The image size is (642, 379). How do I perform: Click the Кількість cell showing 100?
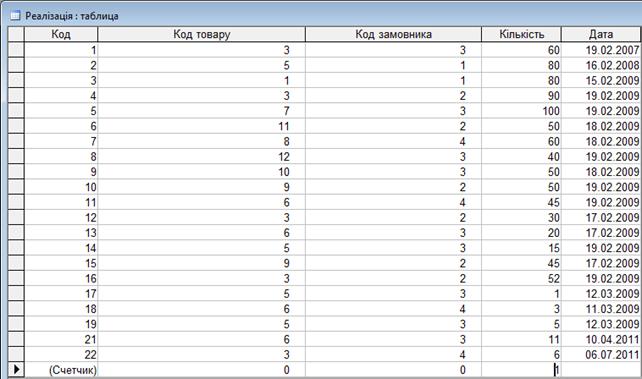coord(521,111)
